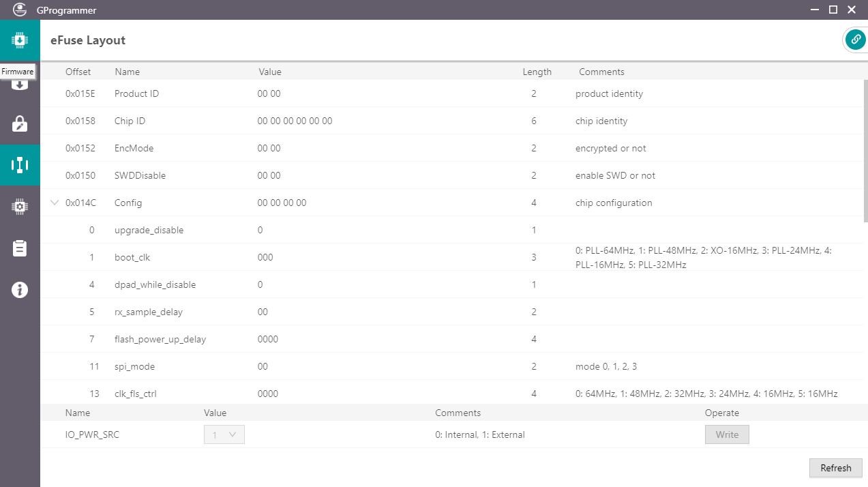Open the IO_PWR_SRC value dropdown
Image resolution: width=868 pixels, height=487 pixels.
(x=224, y=434)
